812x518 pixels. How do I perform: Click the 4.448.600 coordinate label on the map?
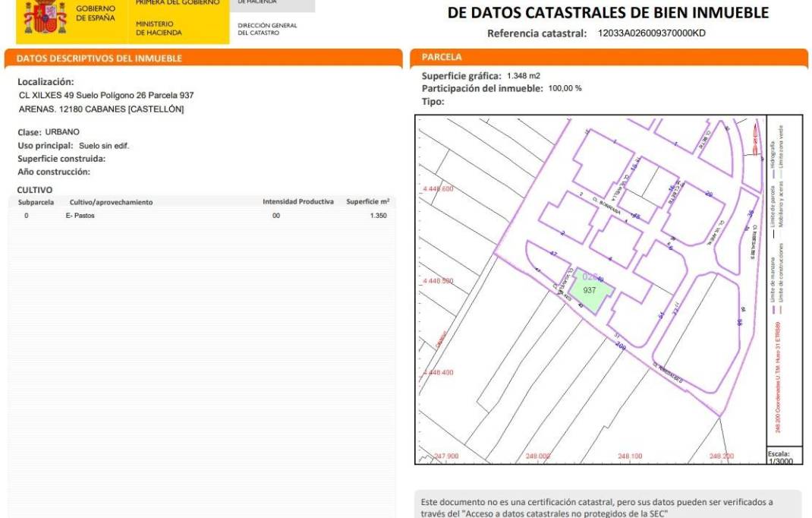coord(438,188)
